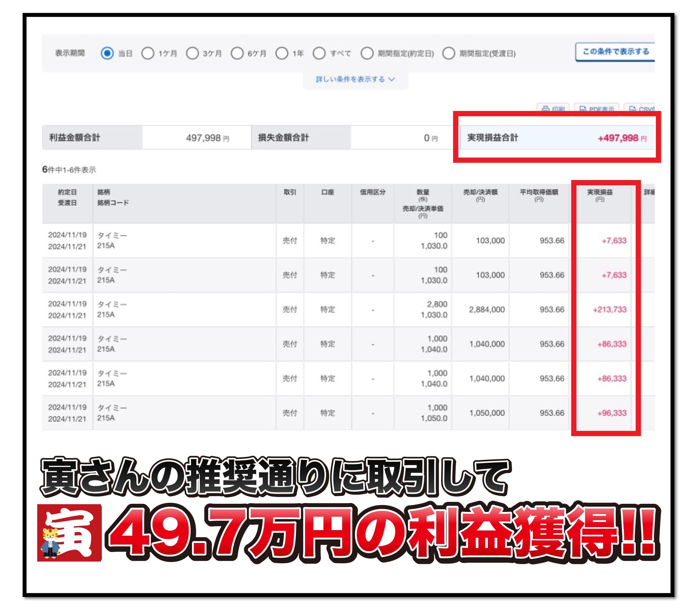This screenshot has width=692, height=616.
Task: Expand 詳しい条件を表示する section
Action: pos(350,79)
